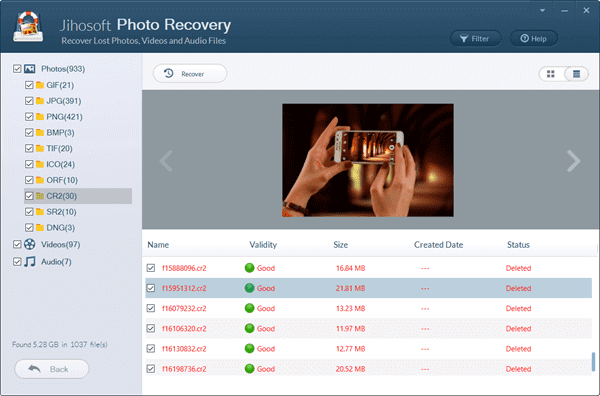
Task: Click the DNG folder icon
Action: [x=40, y=228]
